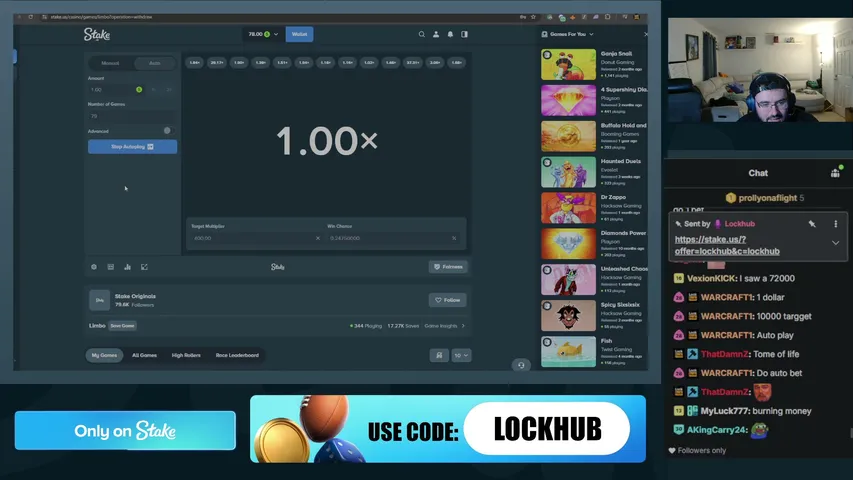Screen dimensions: 853x480
Task: Open the user profile icon
Action: tap(436, 34)
